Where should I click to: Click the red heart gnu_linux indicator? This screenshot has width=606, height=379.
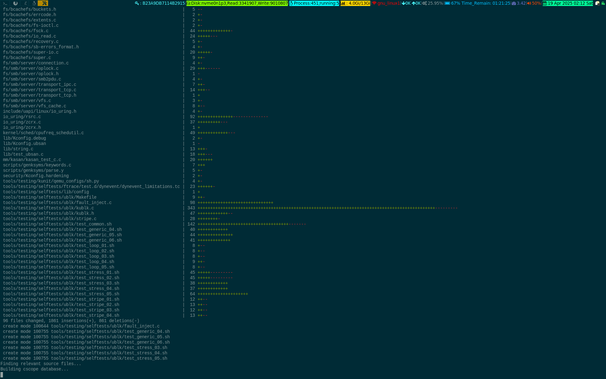(x=386, y=3)
